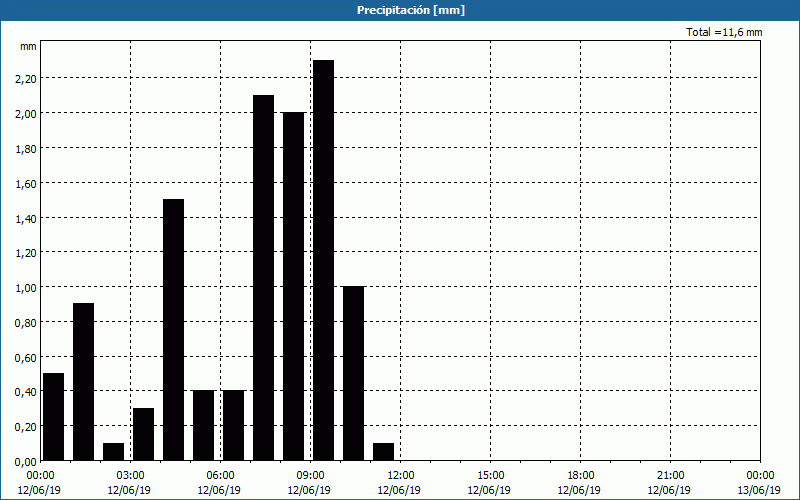This screenshot has height=500, width=800.
Task: Click the 12/06/19 date under 12:00
Action: click(401, 490)
